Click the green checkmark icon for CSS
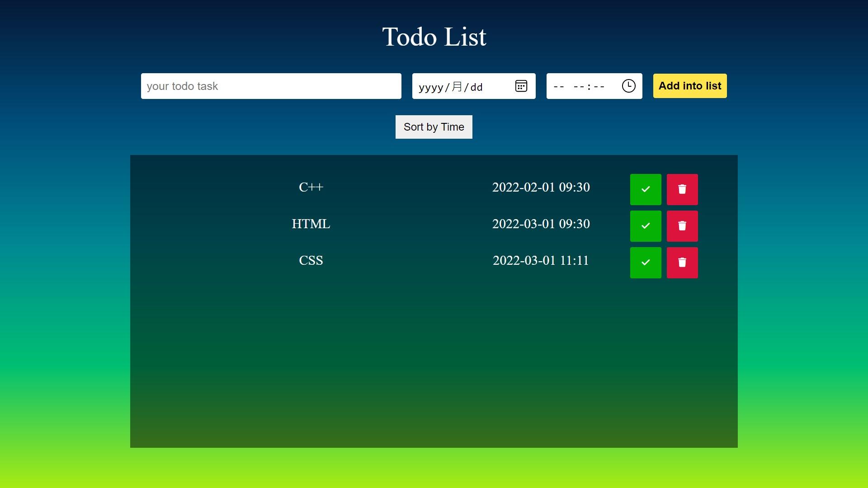Screen dimensions: 868x488 click(x=646, y=262)
